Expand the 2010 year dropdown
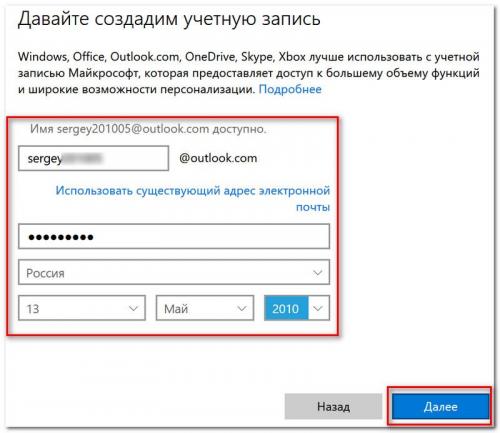The image size is (500, 433). click(x=297, y=308)
